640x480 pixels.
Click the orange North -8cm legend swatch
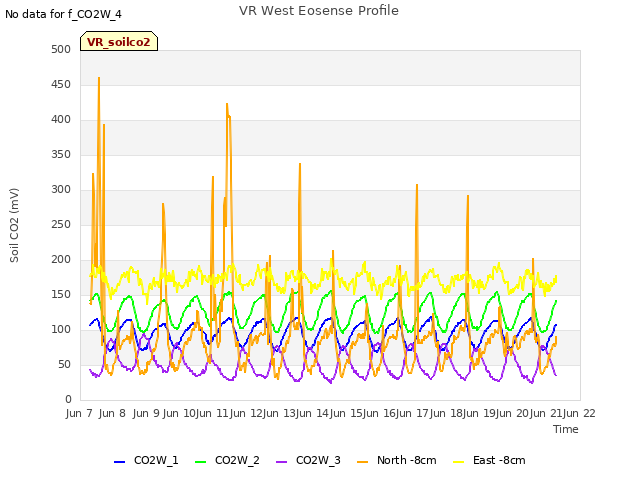click(x=362, y=462)
